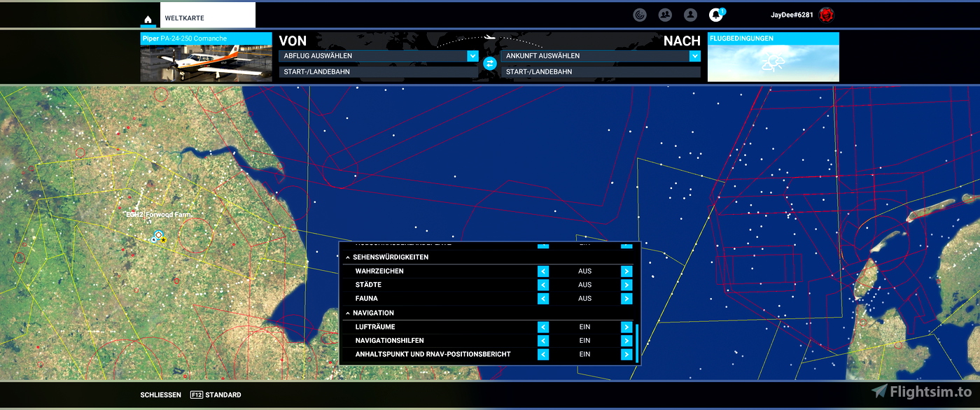
Task: Click the right arrow for NAVIGATIONSHILFEN
Action: point(626,341)
